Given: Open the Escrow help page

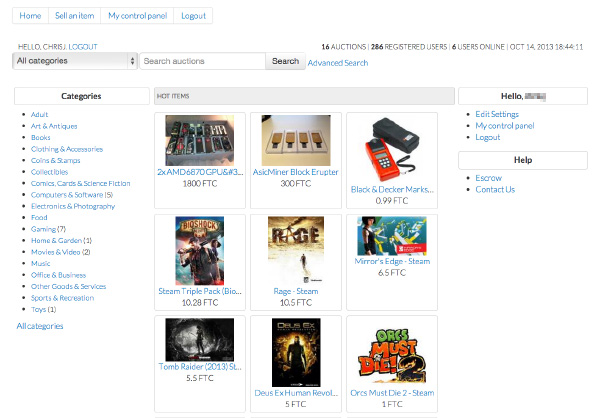Looking at the screenshot, I should (x=488, y=178).
